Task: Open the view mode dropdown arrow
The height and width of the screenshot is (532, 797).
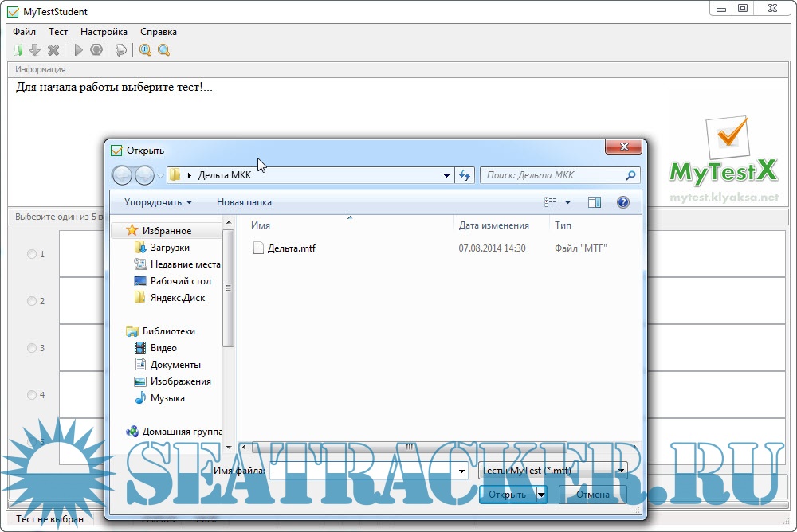Action: [x=567, y=202]
